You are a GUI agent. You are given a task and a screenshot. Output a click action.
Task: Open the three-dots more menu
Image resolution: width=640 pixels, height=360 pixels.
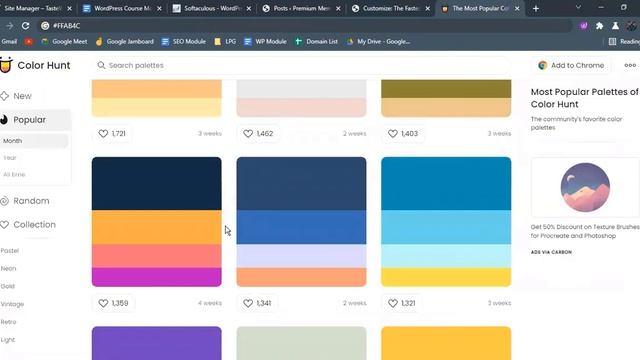(630, 65)
